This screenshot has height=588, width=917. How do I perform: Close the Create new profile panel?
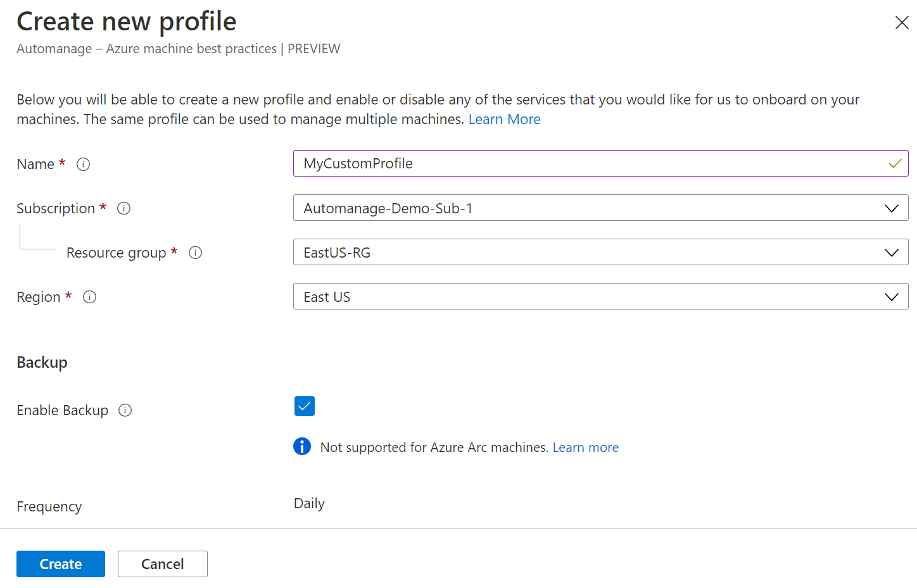click(x=901, y=23)
